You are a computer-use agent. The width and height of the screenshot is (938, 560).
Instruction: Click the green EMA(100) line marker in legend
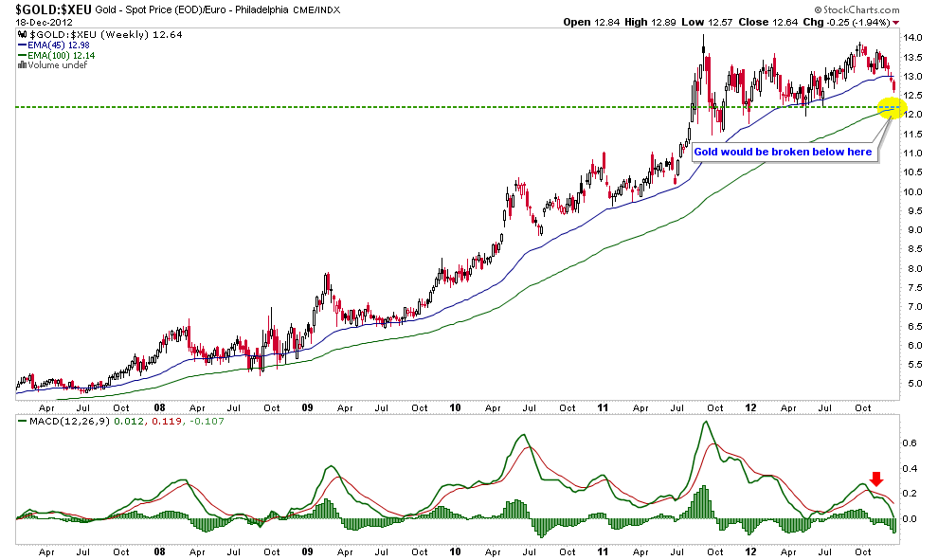pos(22,55)
